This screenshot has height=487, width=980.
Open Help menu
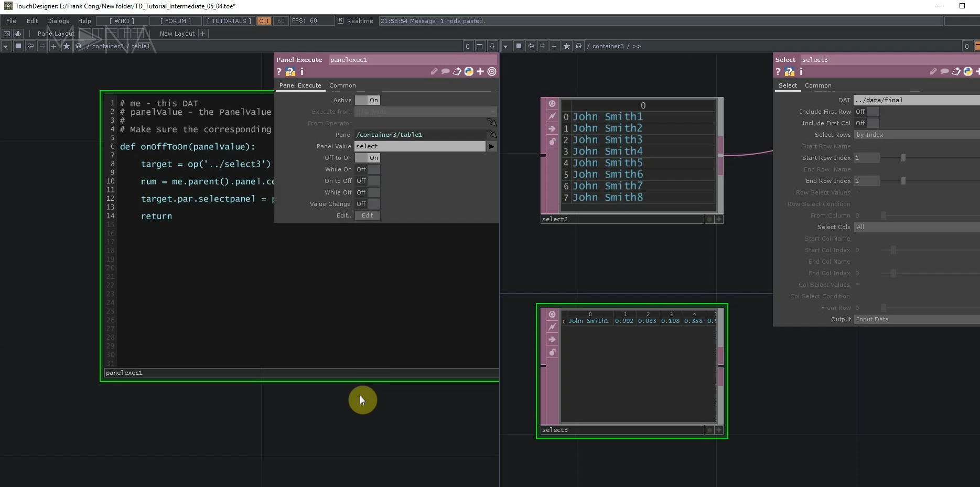click(84, 21)
